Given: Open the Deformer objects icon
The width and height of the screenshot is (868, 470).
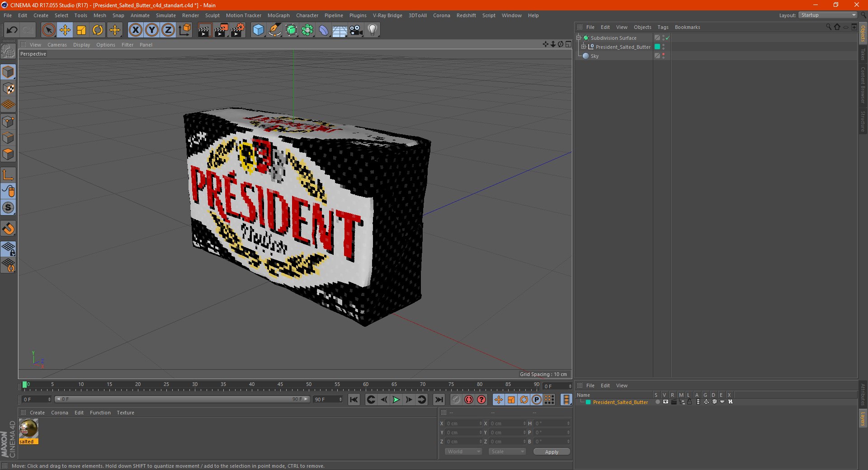Looking at the screenshot, I should coord(324,30).
